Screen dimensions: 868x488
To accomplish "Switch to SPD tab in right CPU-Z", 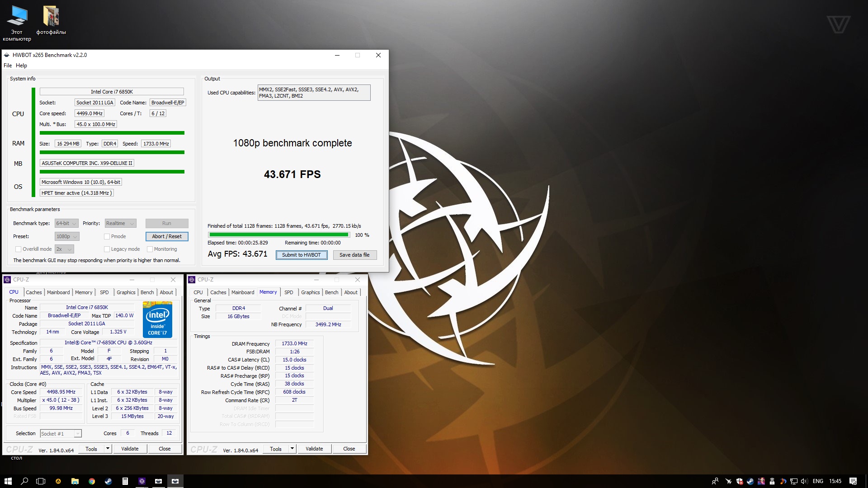I will tap(288, 292).
